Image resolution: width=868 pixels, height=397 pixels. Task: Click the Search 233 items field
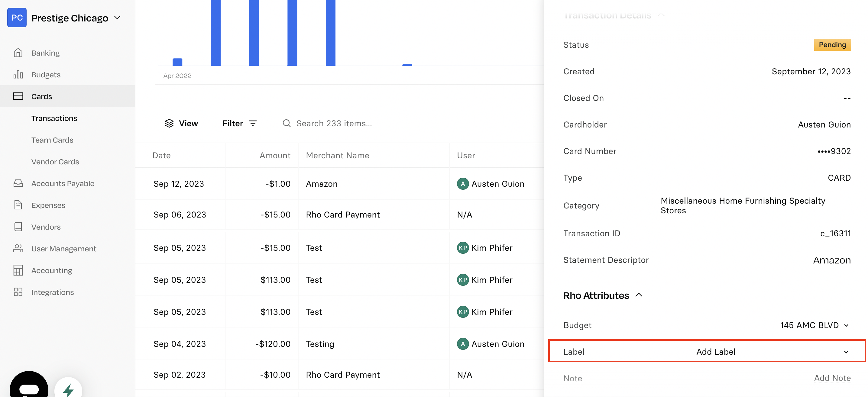(x=334, y=123)
